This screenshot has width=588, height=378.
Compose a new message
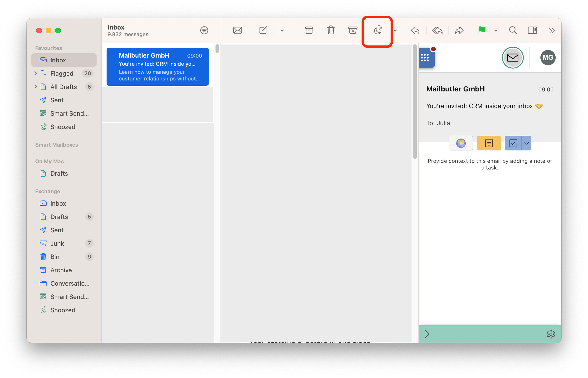coord(263,30)
